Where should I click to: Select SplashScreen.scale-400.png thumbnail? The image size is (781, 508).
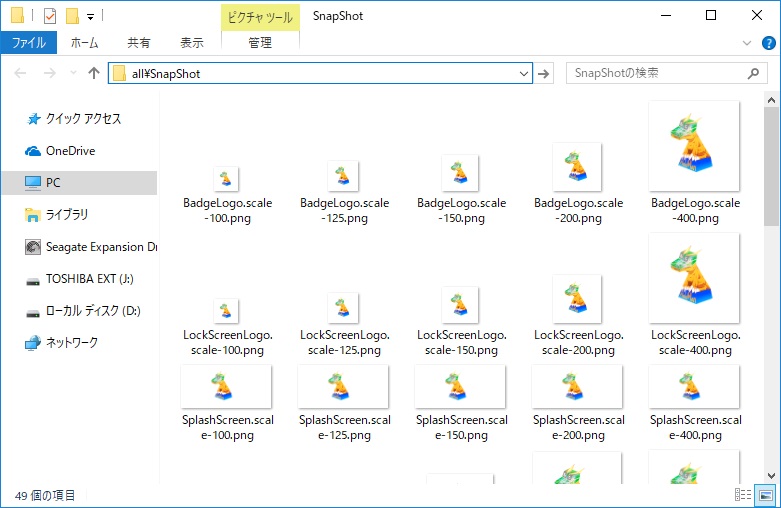pyautogui.click(x=694, y=386)
